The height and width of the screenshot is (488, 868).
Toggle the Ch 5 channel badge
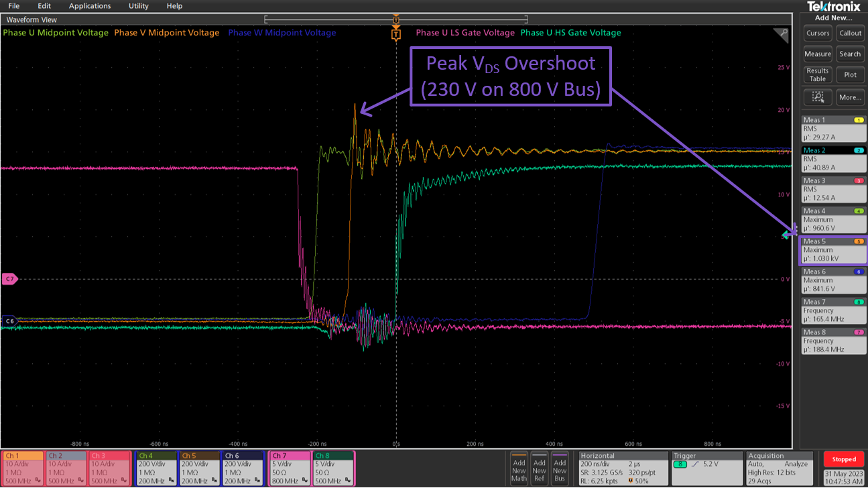tap(200, 468)
